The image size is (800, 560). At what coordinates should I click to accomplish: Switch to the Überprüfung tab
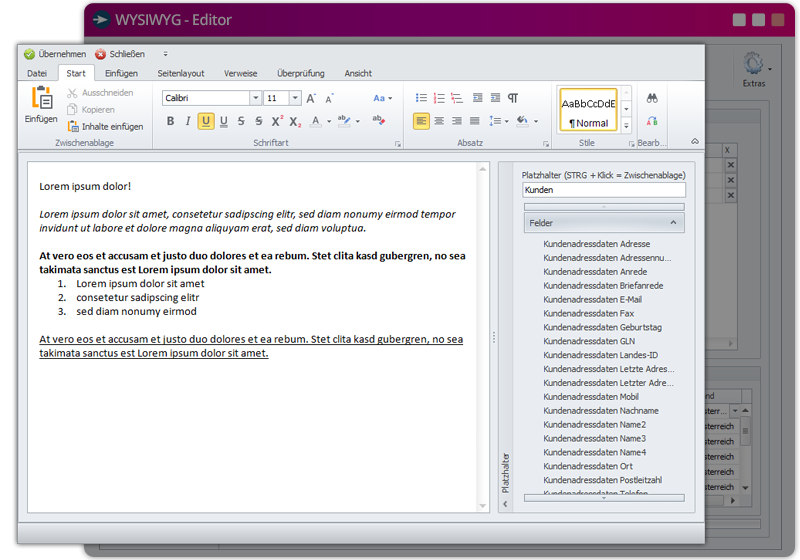(x=301, y=73)
